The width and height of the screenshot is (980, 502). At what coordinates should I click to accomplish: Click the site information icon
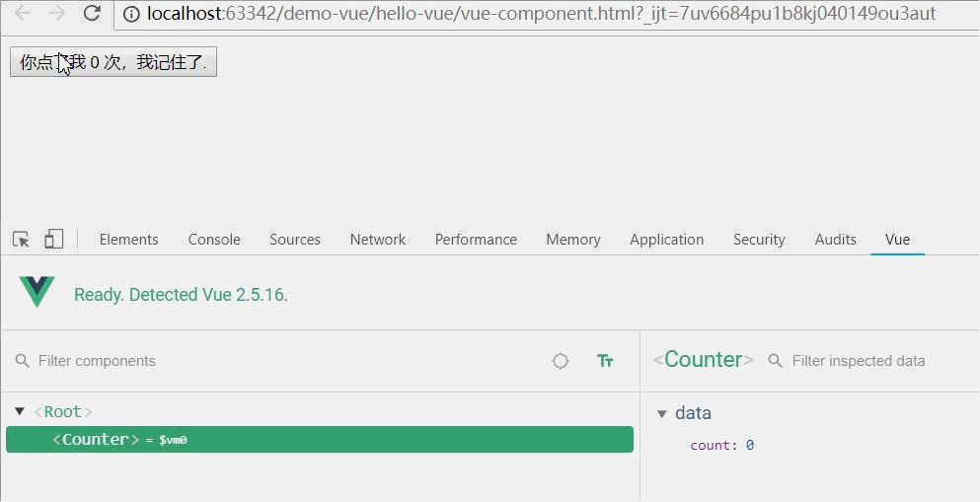pyautogui.click(x=132, y=14)
